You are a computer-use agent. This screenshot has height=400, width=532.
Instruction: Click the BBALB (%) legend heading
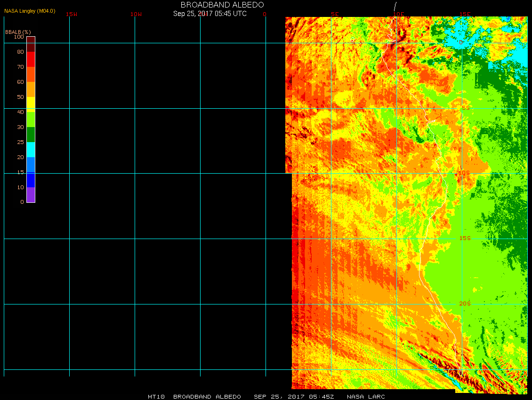[18, 32]
